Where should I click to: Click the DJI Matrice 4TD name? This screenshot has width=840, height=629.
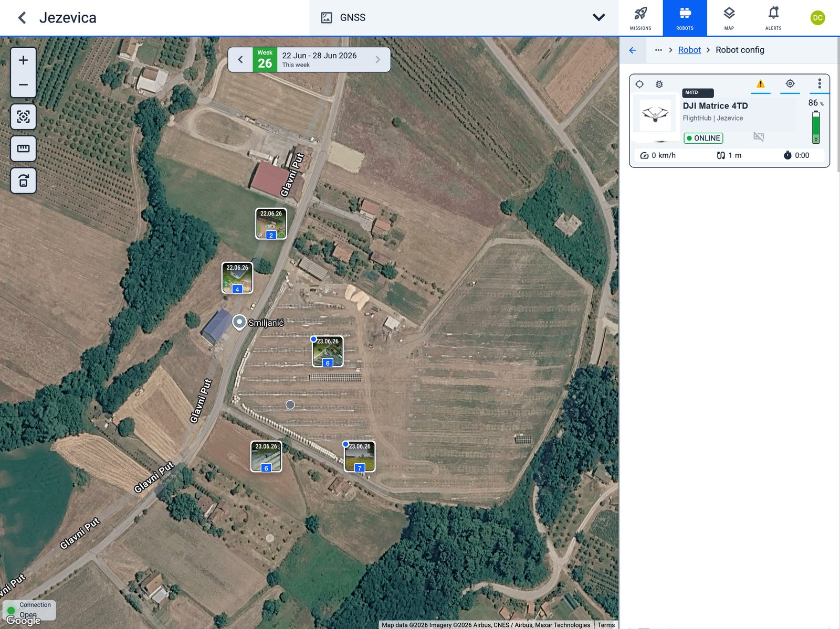point(715,105)
